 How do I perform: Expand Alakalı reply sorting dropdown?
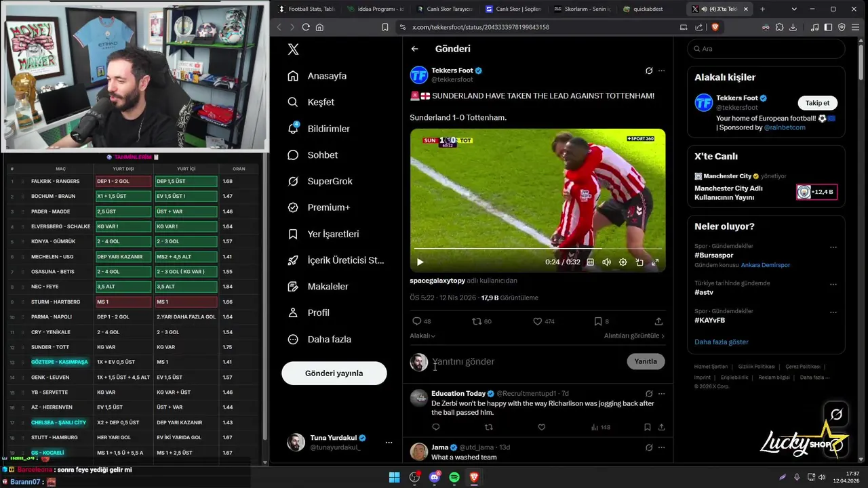tap(422, 335)
